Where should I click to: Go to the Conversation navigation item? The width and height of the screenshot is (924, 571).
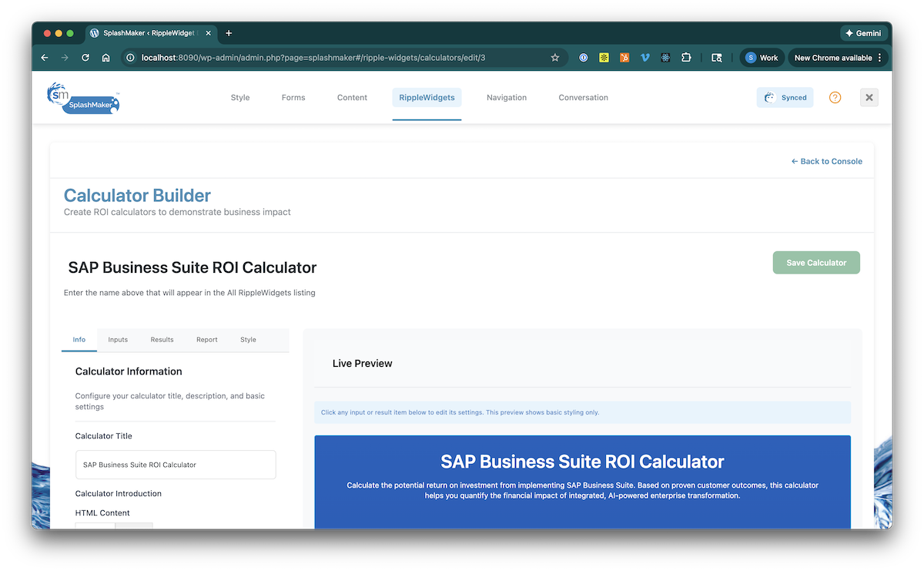[583, 98]
